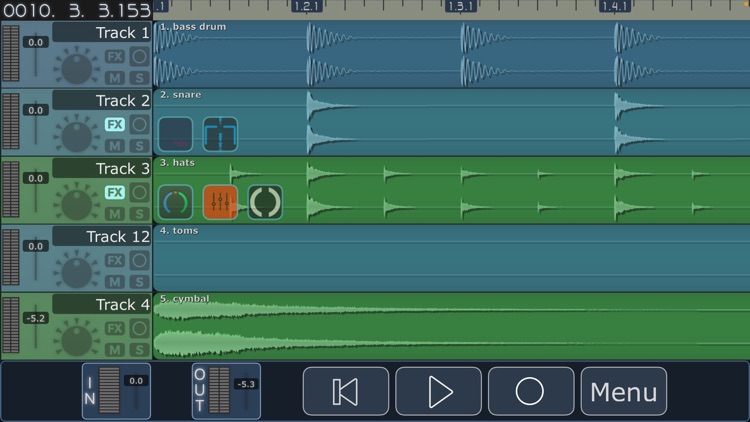This screenshot has width=750, height=422.
Task: Arm Track 12 for recording
Action: click(139, 261)
